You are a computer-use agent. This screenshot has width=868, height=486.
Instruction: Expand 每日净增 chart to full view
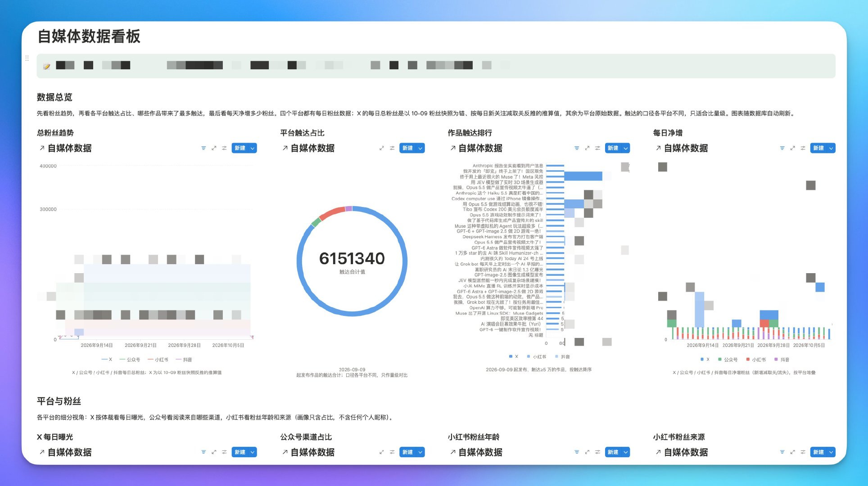click(x=792, y=148)
